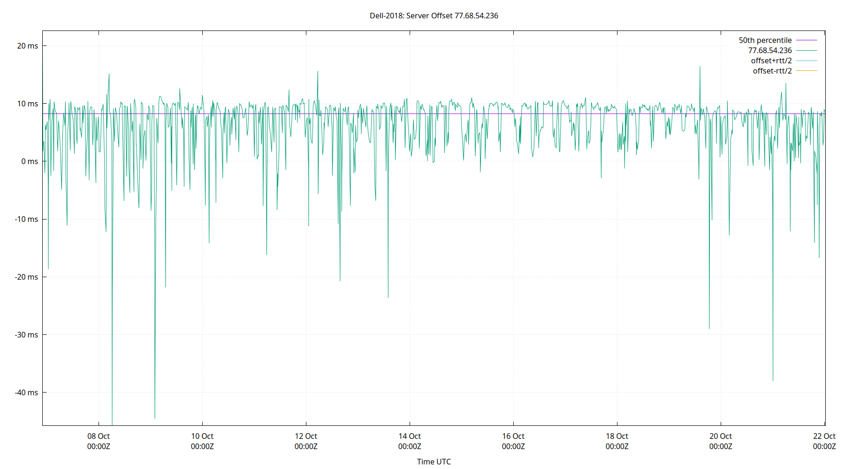Click the '20 ms' y-axis label
Image resolution: width=868 pixels, height=469 pixels.
pos(28,46)
